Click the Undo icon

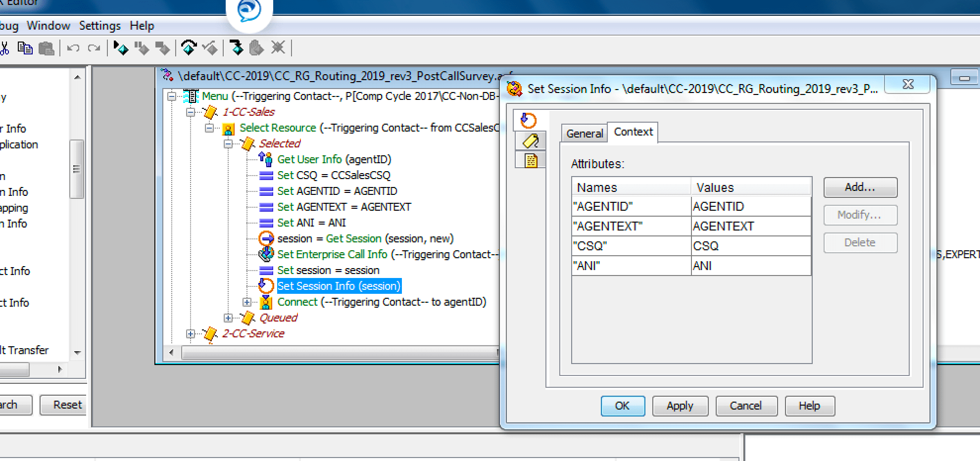[x=73, y=47]
